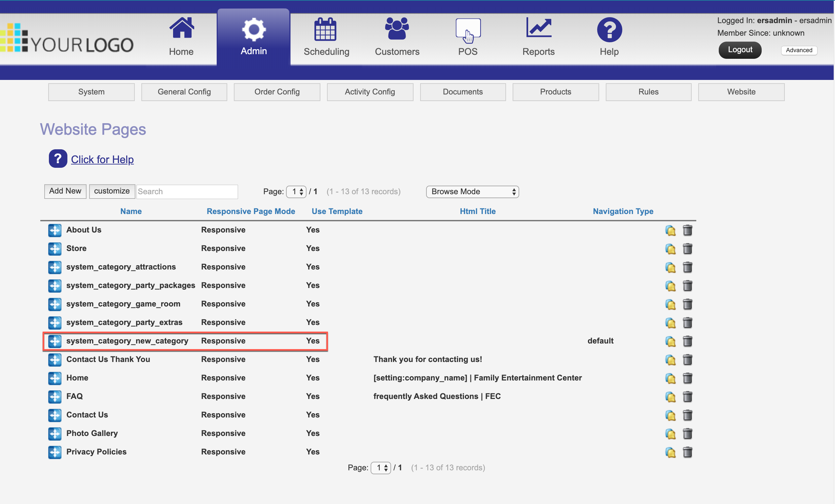Click trash icon in FAQ row
Screen dimensions: 835x504
687,397
